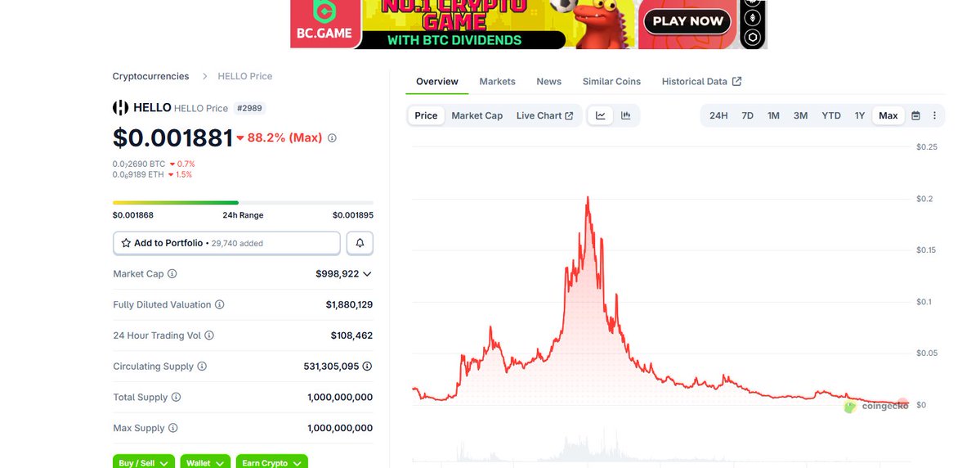Click the $108,462 trading volume value
Viewport: 980px width, 468px height.
tap(352, 335)
